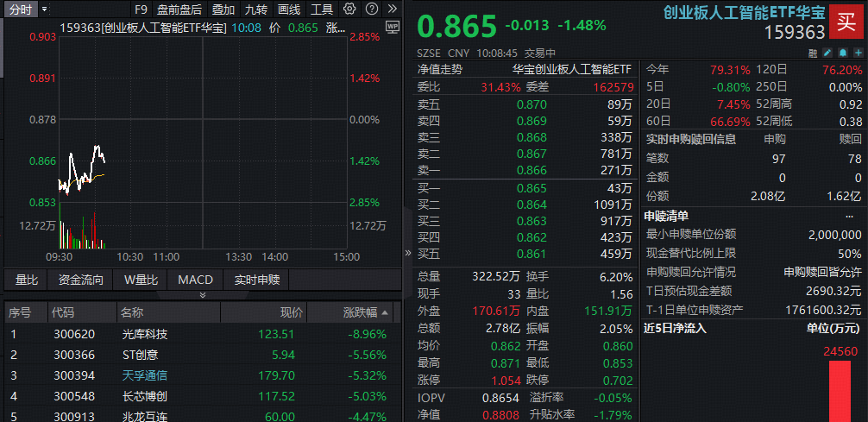868x422 pixels.
Task: Add stock to watchlist with plus icon
Action: pos(858,53)
